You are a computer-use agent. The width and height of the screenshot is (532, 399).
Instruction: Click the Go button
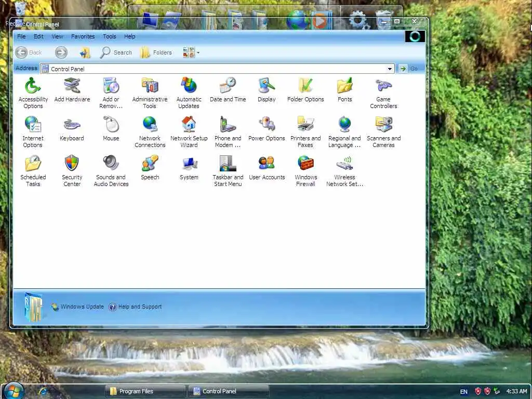tap(408, 69)
